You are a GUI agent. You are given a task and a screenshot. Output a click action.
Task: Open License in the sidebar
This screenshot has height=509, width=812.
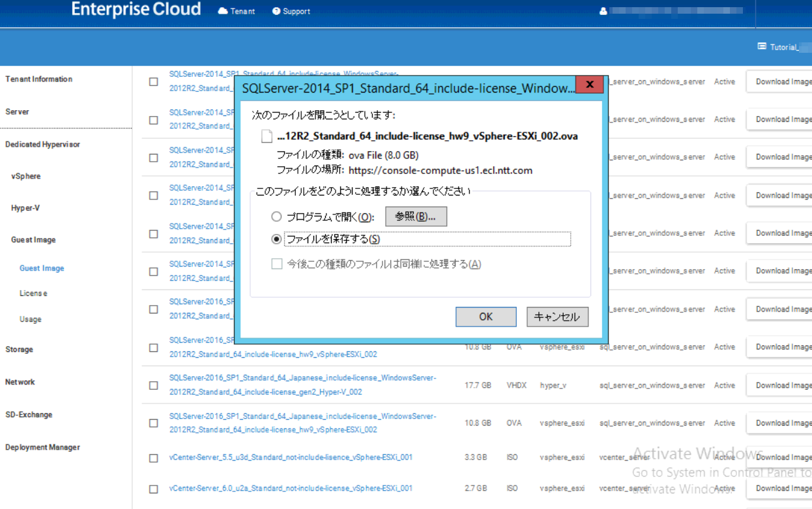pyautogui.click(x=33, y=294)
